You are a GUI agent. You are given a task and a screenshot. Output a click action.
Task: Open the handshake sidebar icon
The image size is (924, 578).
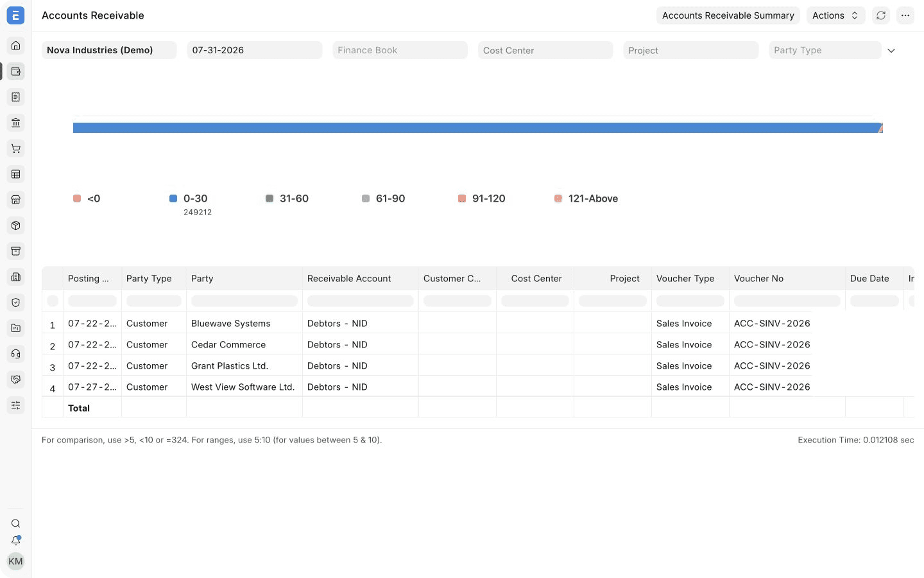[x=15, y=380]
